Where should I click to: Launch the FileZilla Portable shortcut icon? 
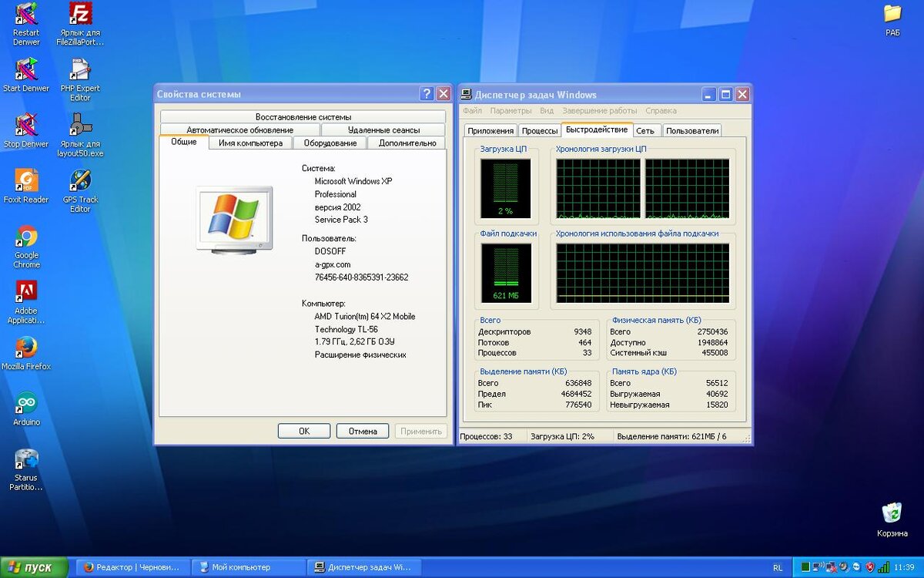[x=80, y=14]
